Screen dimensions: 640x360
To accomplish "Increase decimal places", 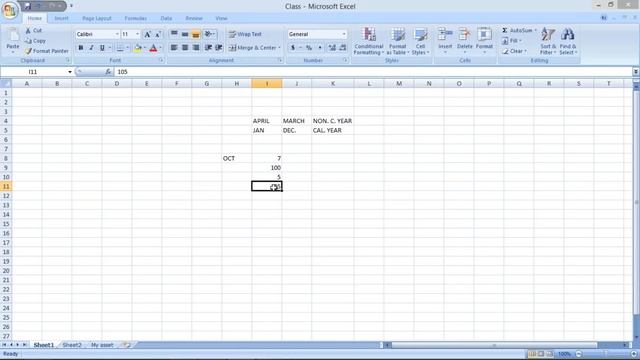I will [x=332, y=48].
